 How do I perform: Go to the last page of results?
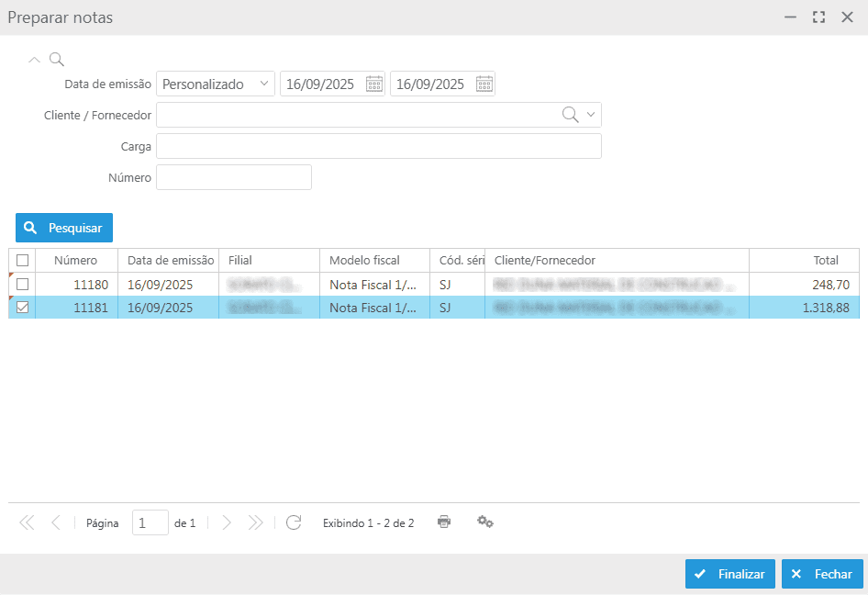256,522
